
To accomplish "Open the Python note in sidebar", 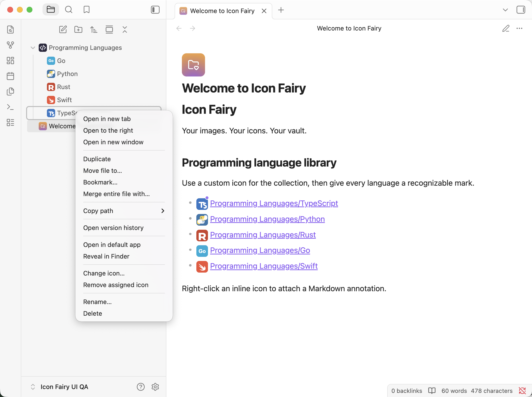I will (94, 74).
